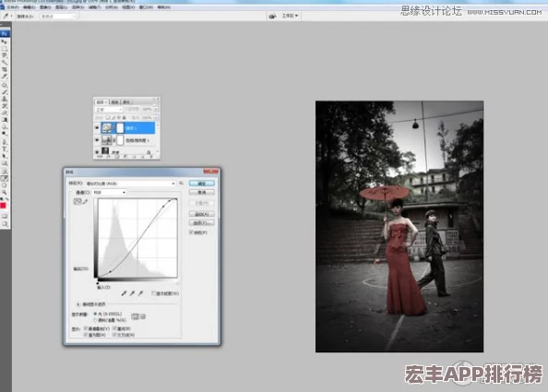Pick the black point eyedropper in Curves
This screenshot has height=392, width=548.
click(x=124, y=293)
